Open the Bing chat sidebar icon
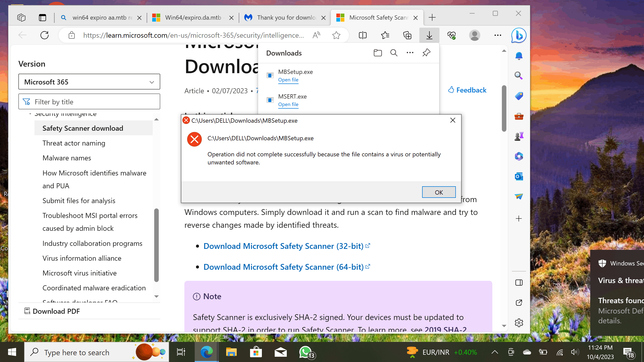The image size is (644, 362). tap(519, 35)
